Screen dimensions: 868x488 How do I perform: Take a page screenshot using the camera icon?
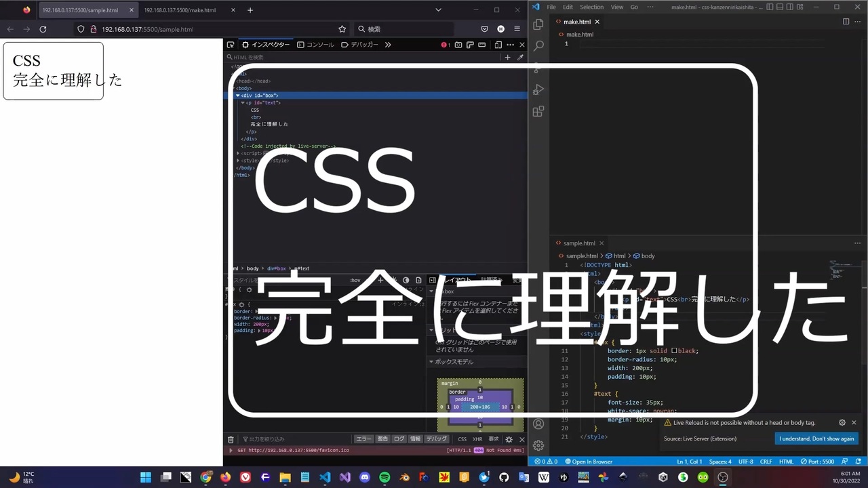[458, 44]
